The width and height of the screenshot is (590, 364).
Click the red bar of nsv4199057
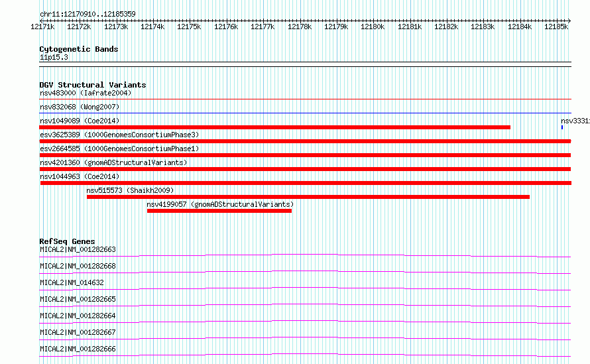click(219, 211)
